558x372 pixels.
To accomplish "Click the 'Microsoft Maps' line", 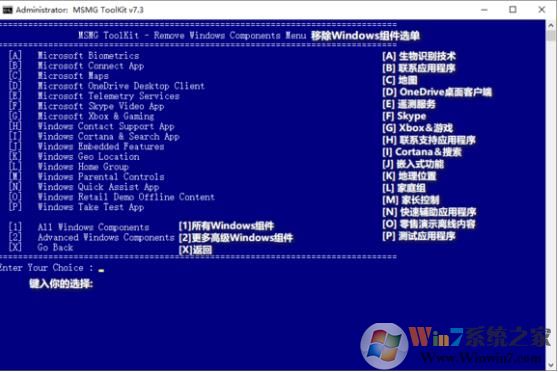I will [x=73, y=76].
